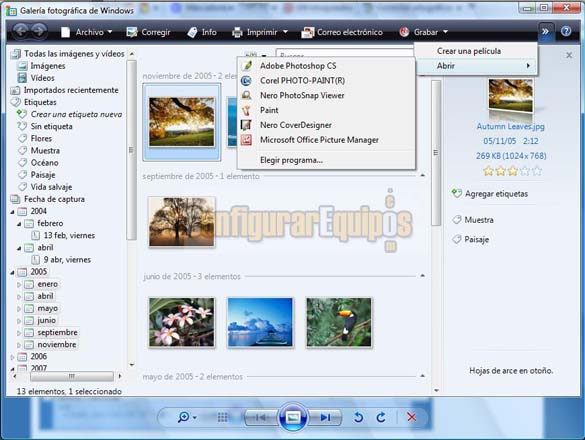Start the slideshow with the center play button
Viewport: 585px width, 440px height.
pos(293,417)
